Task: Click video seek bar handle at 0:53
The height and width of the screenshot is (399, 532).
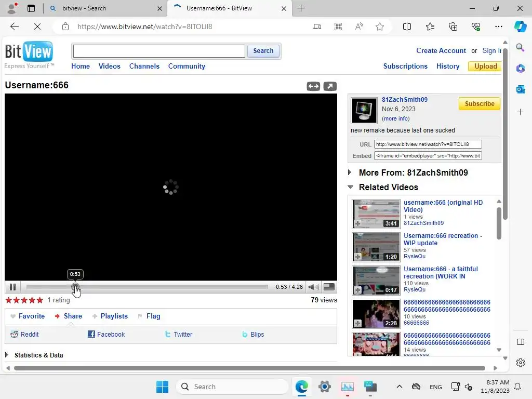Action: (75, 287)
